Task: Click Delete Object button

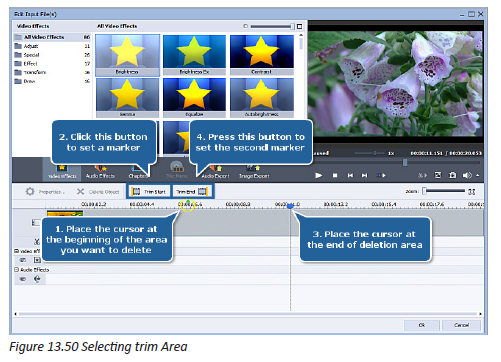Action: coord(98,192)
